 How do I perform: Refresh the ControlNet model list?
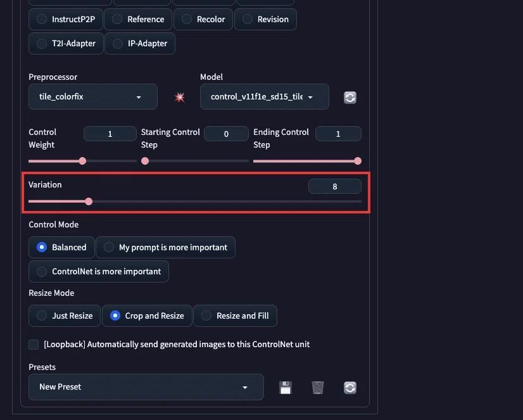tap(350, 98)
